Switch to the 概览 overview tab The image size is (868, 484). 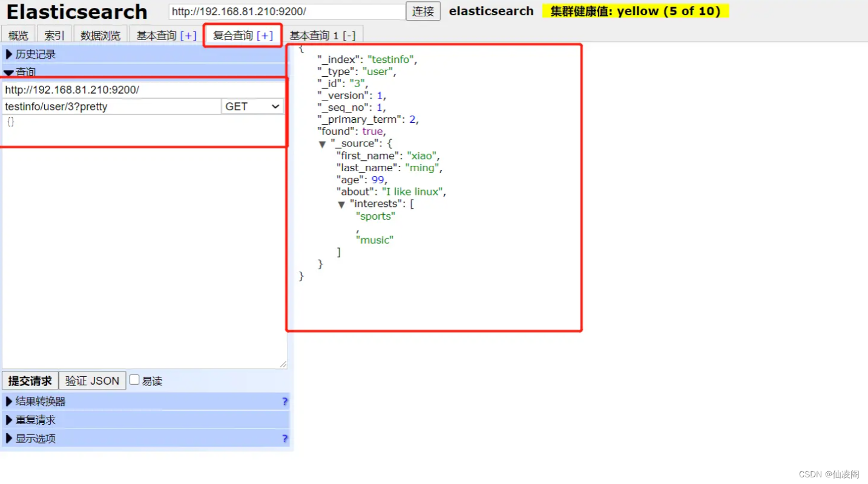18,35
